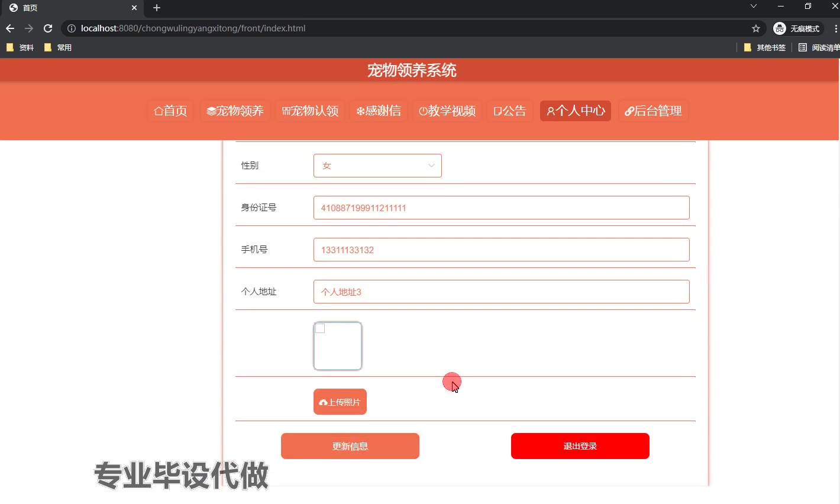Screen dimensions: 840x504
Task: Expand the tab search chevron
Action: point(753,7)
